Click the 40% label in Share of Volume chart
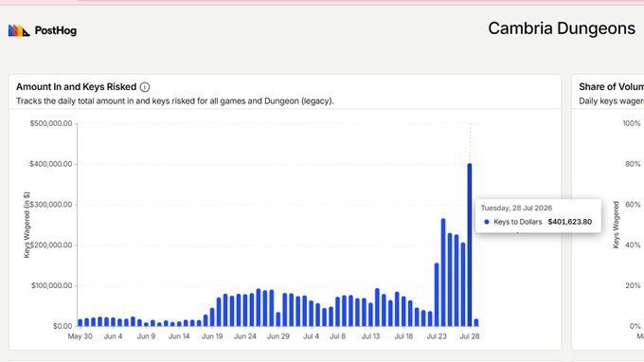Image resolution: width=644 pixels, height=362 pixels. pyautogui.click(x=633, y=244)
